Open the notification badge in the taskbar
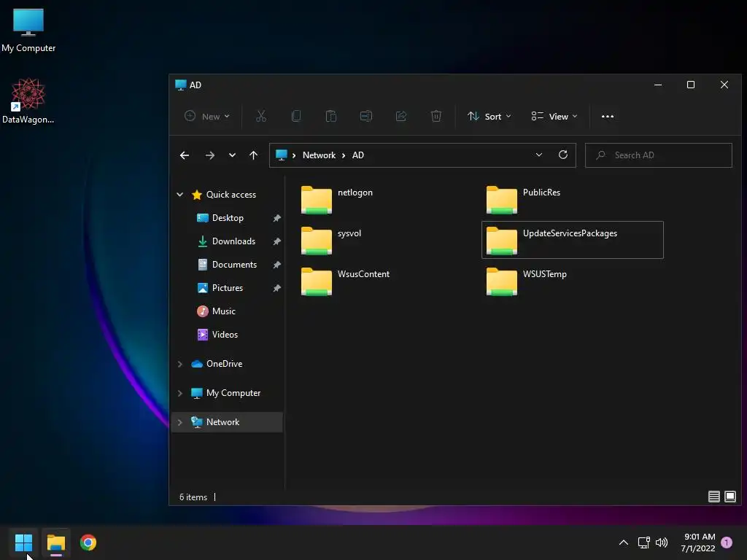 (x=727, y=542)
